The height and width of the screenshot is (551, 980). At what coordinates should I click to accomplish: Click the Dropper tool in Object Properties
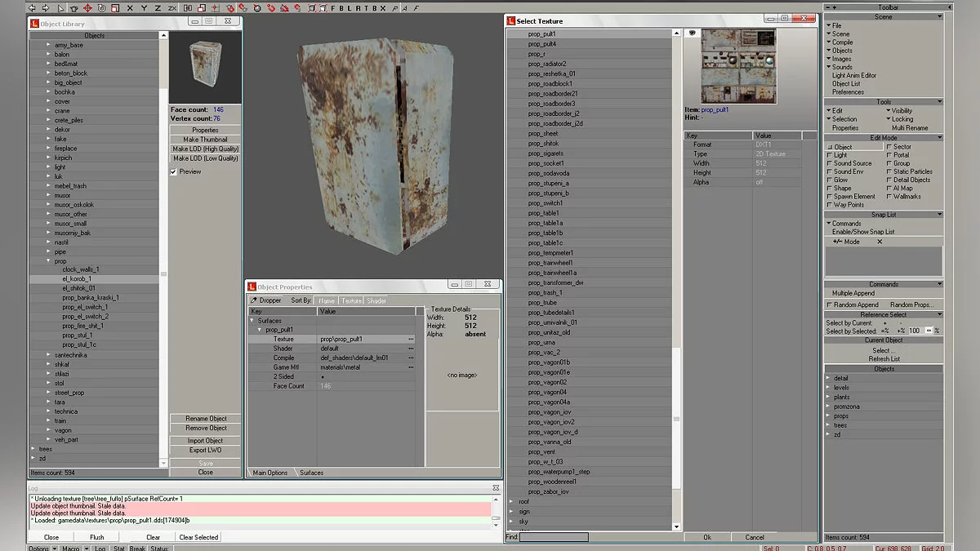[265, 300]
